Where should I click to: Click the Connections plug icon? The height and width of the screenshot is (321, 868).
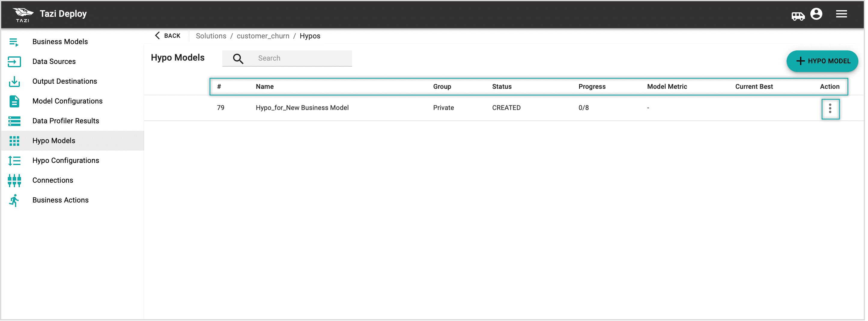tap(14, 181)
